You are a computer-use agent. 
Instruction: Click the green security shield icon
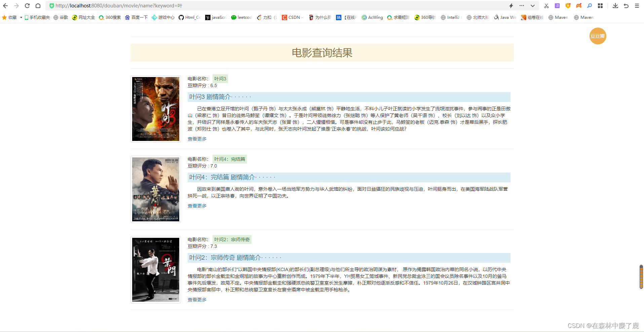point(51,6)
